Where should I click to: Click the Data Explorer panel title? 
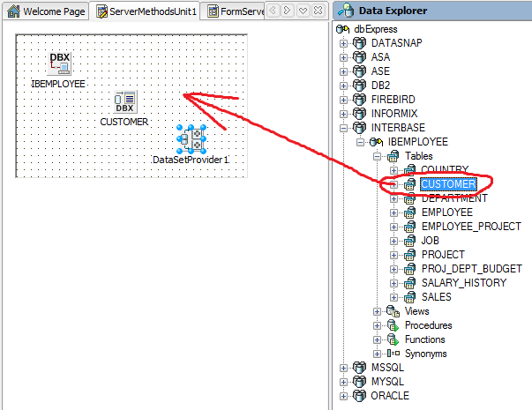[393, 11]
